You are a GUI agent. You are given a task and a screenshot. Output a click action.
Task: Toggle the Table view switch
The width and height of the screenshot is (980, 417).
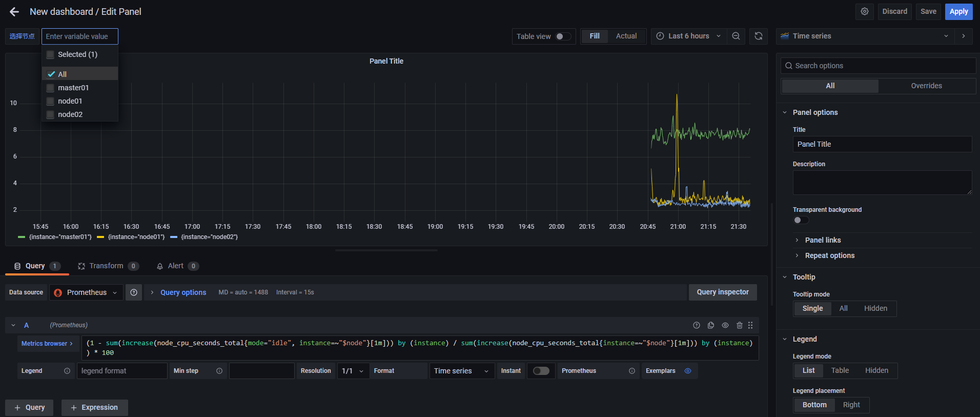pyautogui.click(x=563, y=36)
